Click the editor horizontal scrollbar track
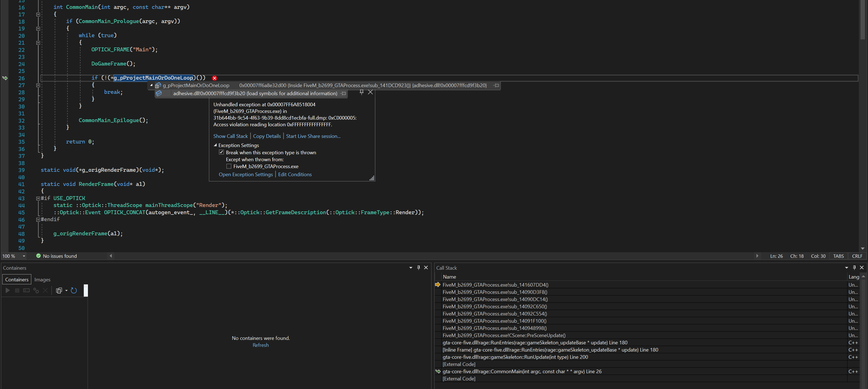Viewport: 868px width, 389px height. (x=434, y=256)
